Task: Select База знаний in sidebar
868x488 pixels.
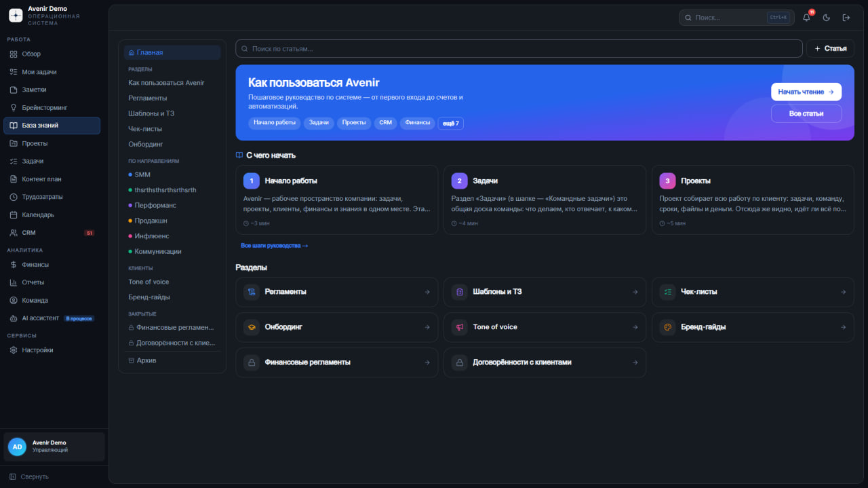Action: pyautogui.click(x=52, y=126)
